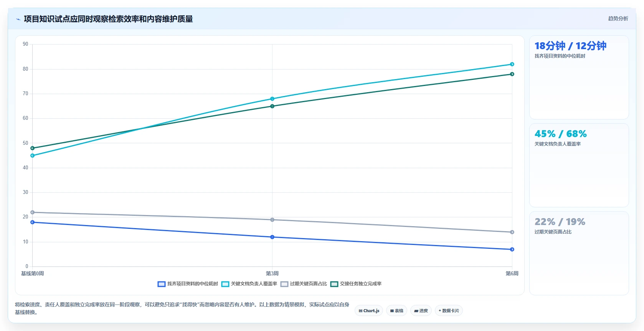The image size is (644, 331).
Task: Click the blue data point at 第3周
Action: click(272, 237)
